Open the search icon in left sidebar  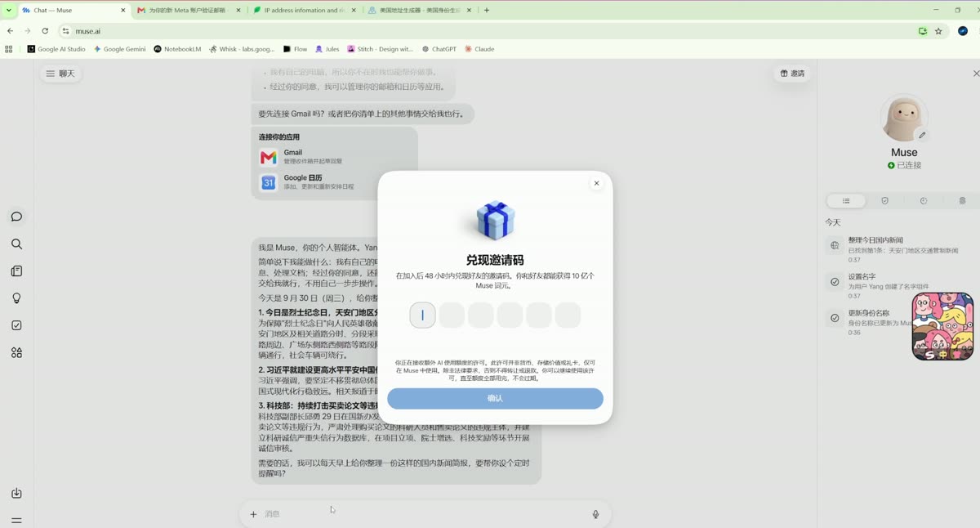click(16, 244)
